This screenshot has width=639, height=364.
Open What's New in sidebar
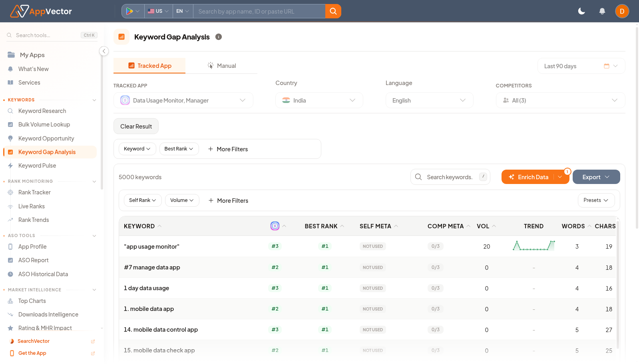[33, 69]
